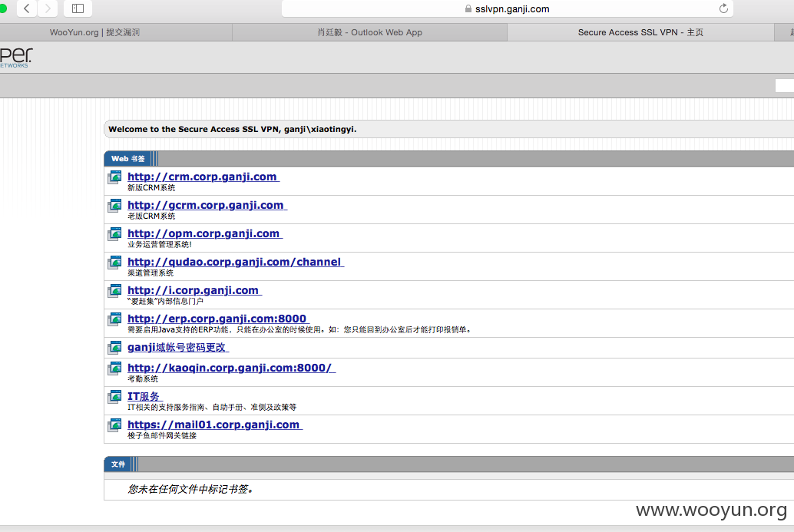Open the qudao.corp.ganji.com/channel link
The width and height of the screenshot is (794, 532).
(x=236, y=262)
